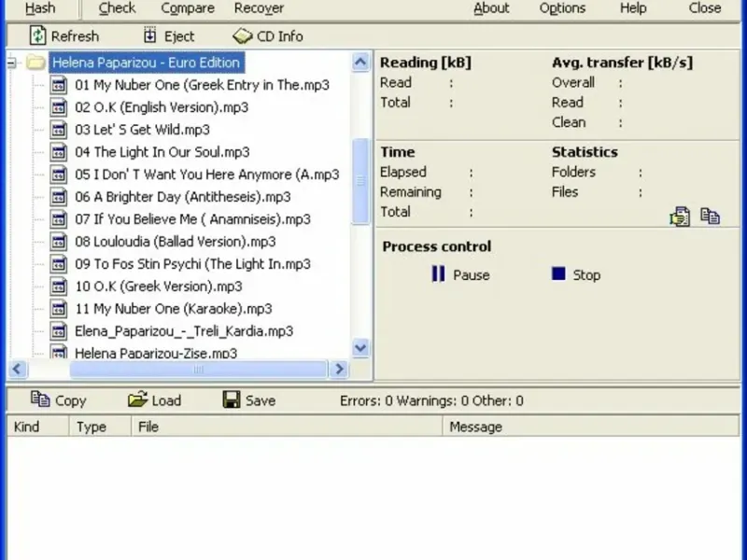Click file icon of 05 I Don' T Want You
The height and width of the screenshot is (560, 747).
[58, 175]
